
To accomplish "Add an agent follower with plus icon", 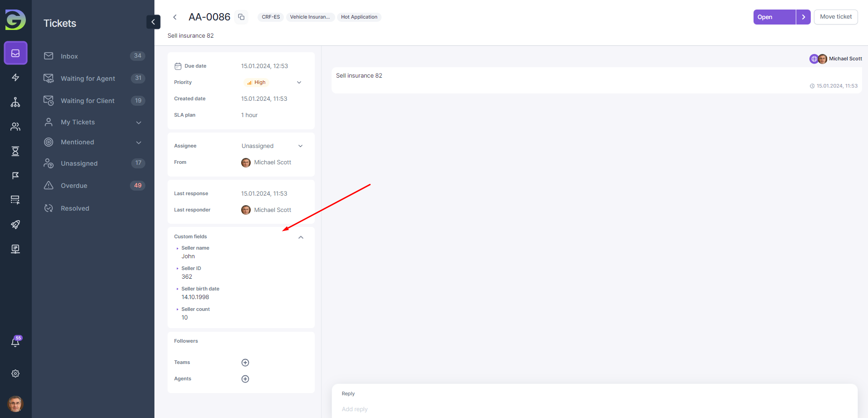I will pos(245,379).
